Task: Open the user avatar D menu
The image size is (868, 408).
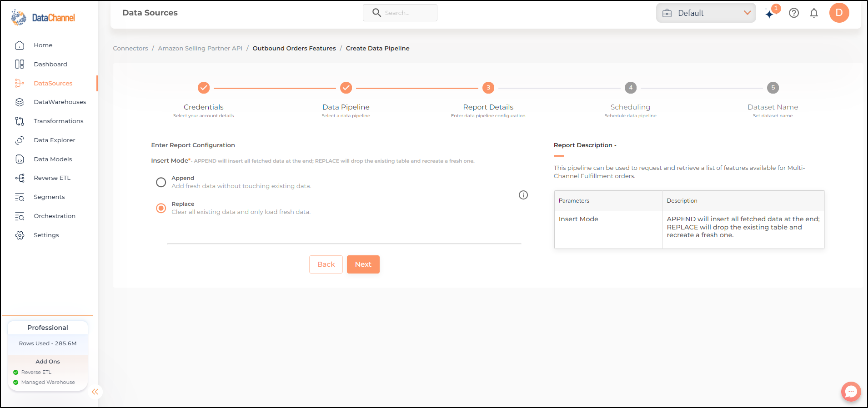Action: [x=839, y=13]
